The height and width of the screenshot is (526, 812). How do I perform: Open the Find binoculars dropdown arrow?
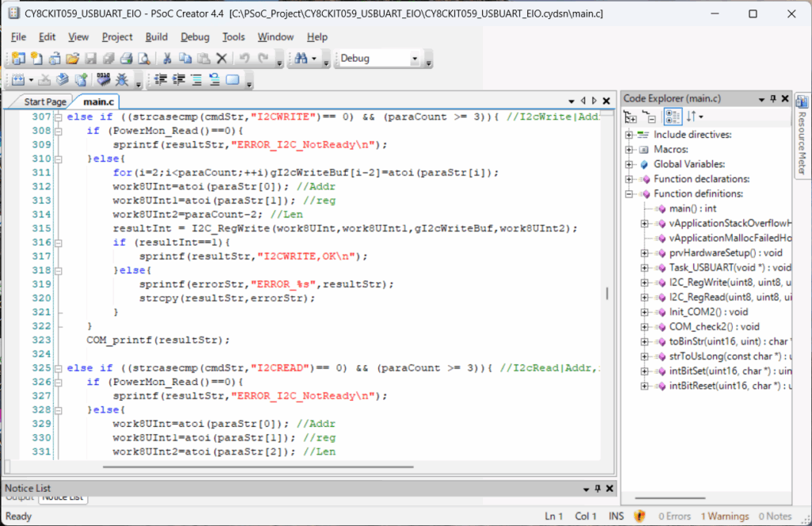pyautogui.click(x=314, y=59)
